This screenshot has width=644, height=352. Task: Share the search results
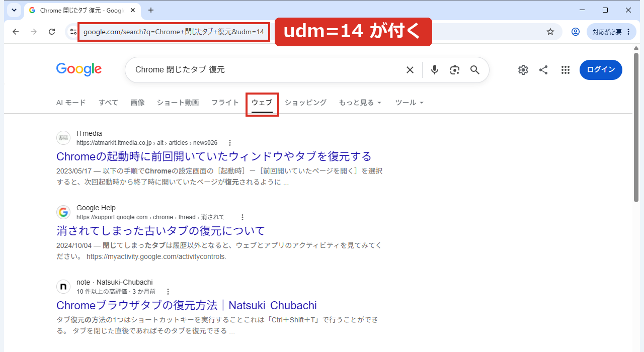tap(543, 70)
